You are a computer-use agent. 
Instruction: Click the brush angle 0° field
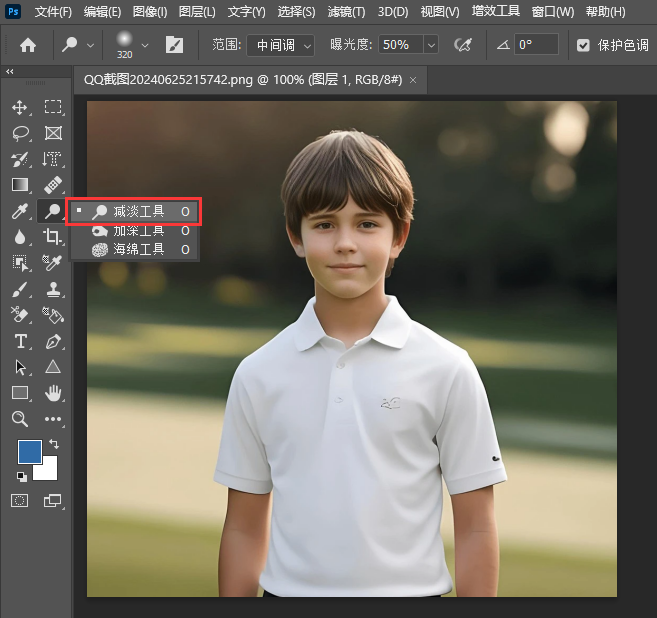pos(536,44)
